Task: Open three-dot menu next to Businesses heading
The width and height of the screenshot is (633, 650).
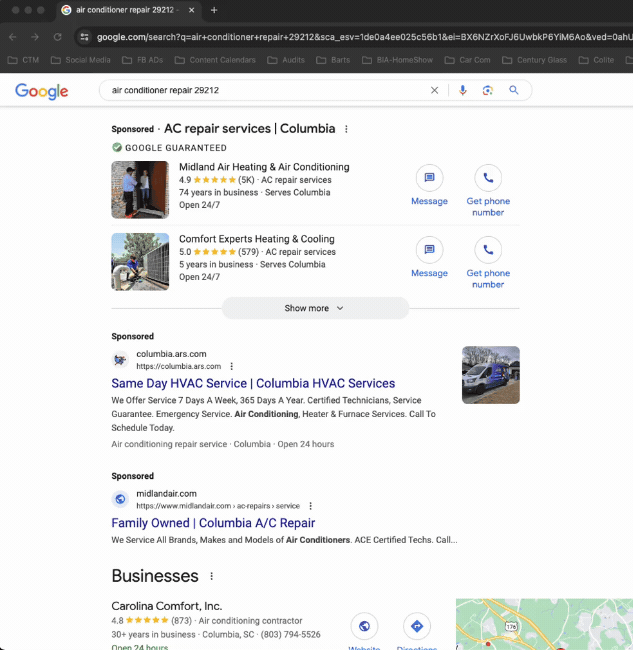Action: tap(211, 576)
